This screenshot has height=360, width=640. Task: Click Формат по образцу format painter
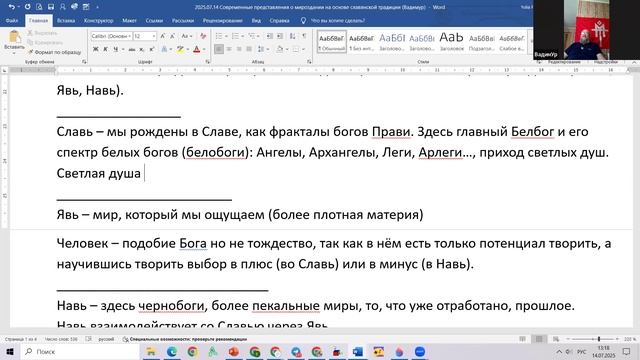(54, 52)
